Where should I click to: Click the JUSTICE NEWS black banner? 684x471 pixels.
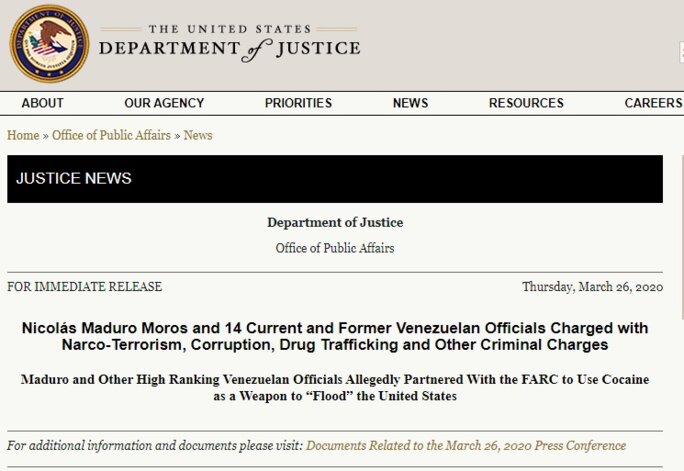pyautogui.click(x=334, y=179)
